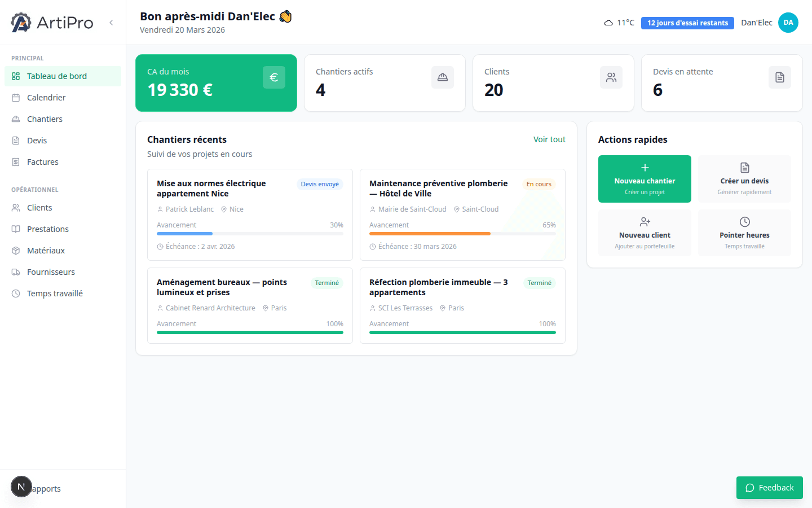Open the Clients list
The image size is (812, 508).
[x=39, y=207]
